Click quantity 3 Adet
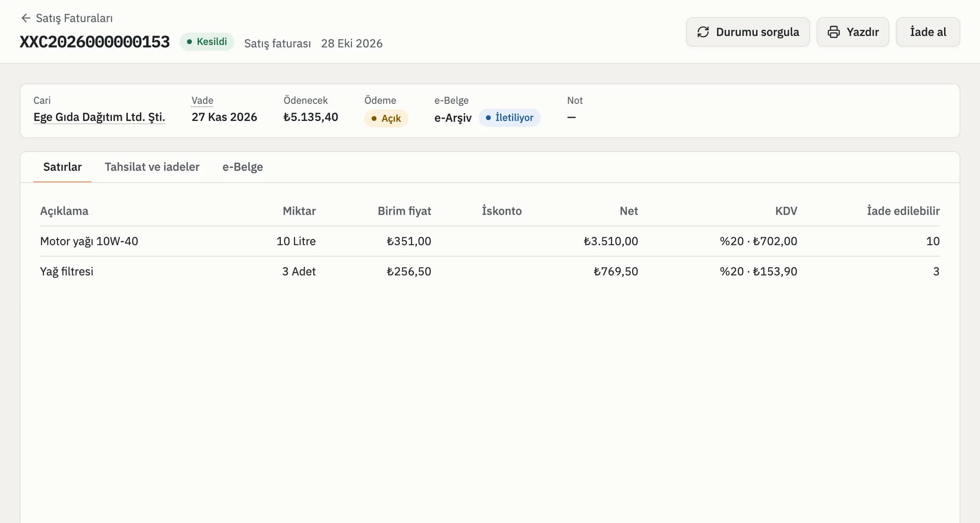This screenshot has width=980, height=523. click(299, 271)
